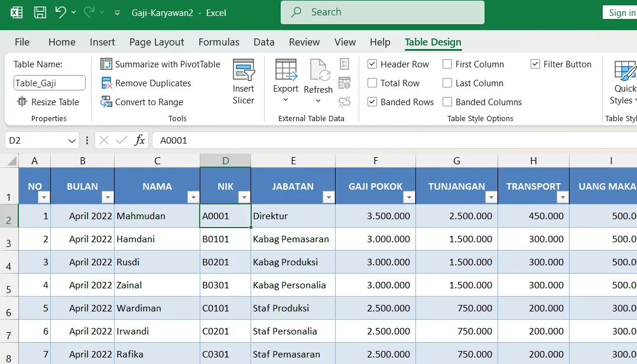
Task: Switch to the Home tab
Action: point(61,43)
